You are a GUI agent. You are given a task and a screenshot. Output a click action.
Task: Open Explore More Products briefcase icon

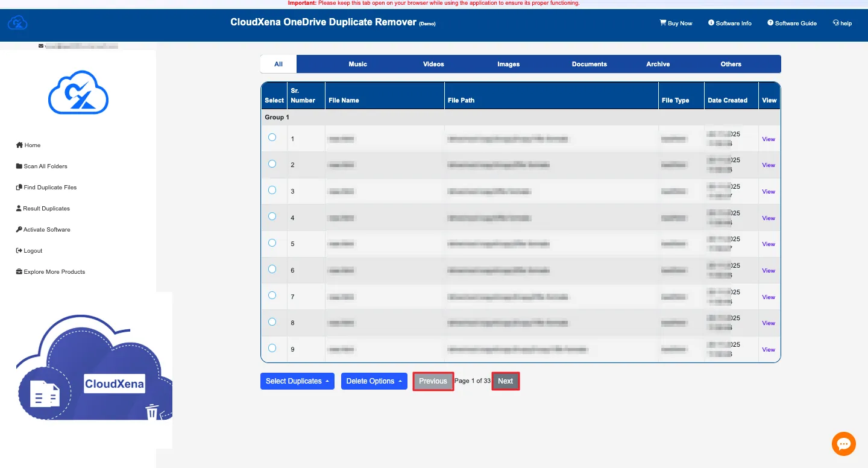click(19, 272)
